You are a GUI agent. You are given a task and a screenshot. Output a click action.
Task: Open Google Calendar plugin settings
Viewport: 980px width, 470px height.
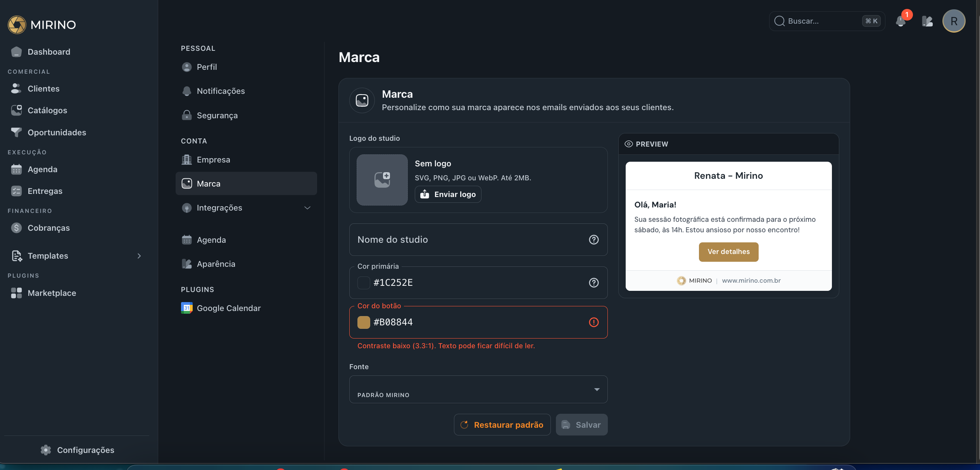(246, 308)
